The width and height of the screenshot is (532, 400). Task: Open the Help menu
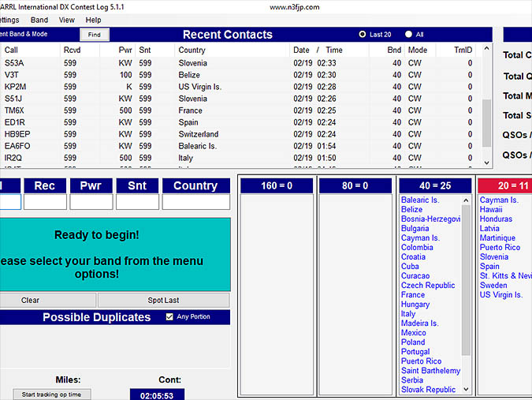click(x=93, y=20)
